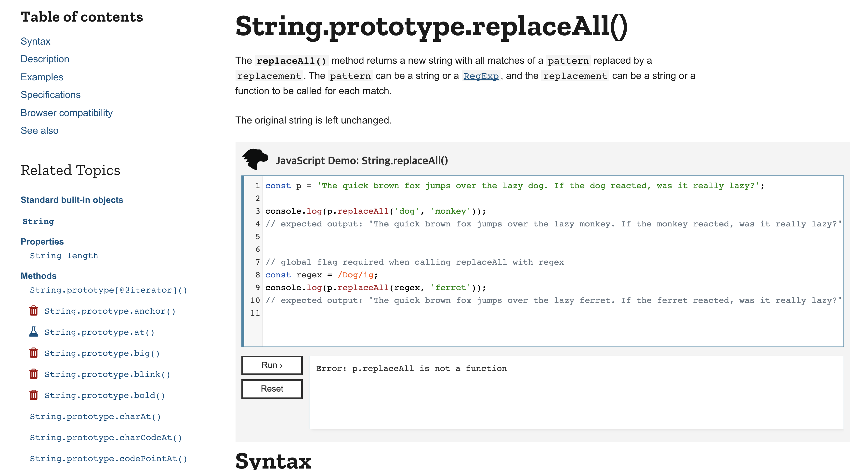Click flask icon beside String.prototype.at()
The height and width of the screenshot is (470, 868).
point(34,332)
